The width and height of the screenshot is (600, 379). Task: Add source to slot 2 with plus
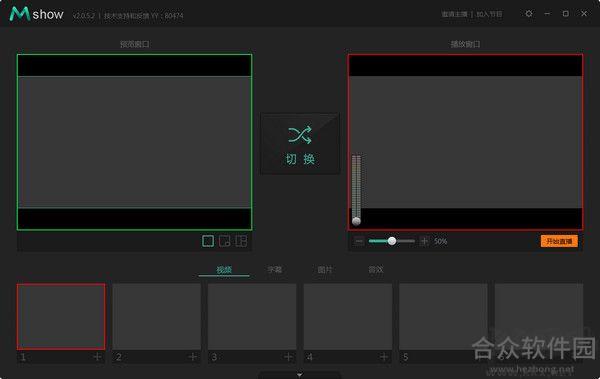[x=193, y=357]
